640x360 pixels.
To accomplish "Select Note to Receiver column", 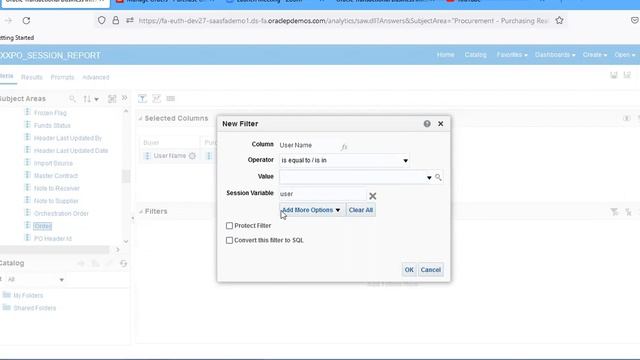I will (57, 189).
